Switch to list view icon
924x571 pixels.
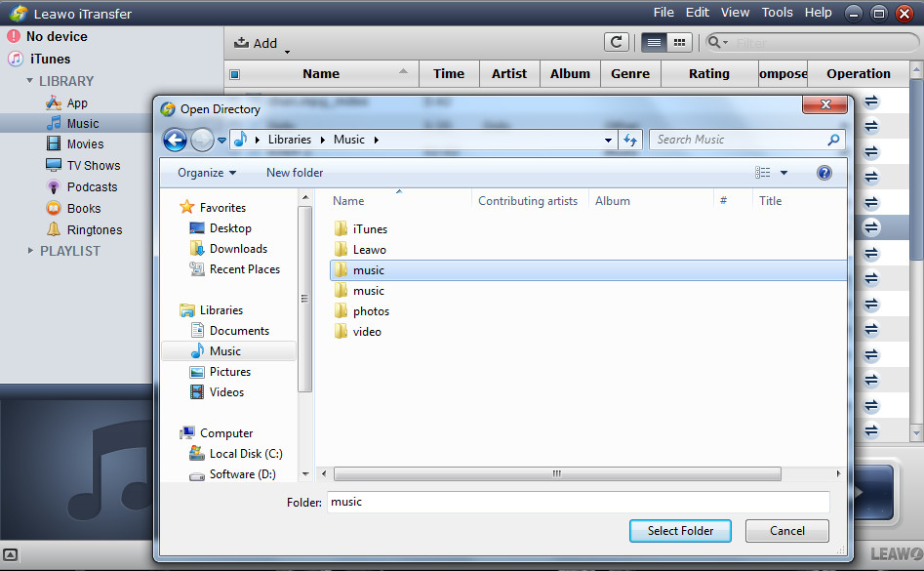(654, 42)
